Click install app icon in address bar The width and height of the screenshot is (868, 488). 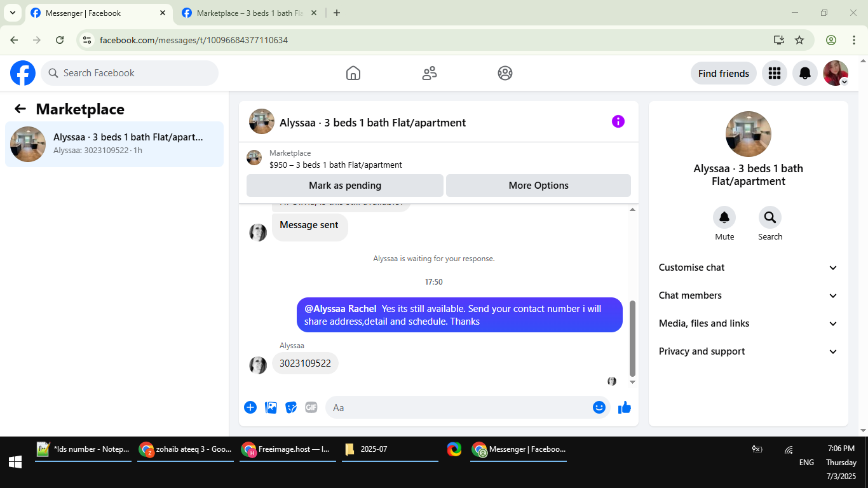click(779, 40)
